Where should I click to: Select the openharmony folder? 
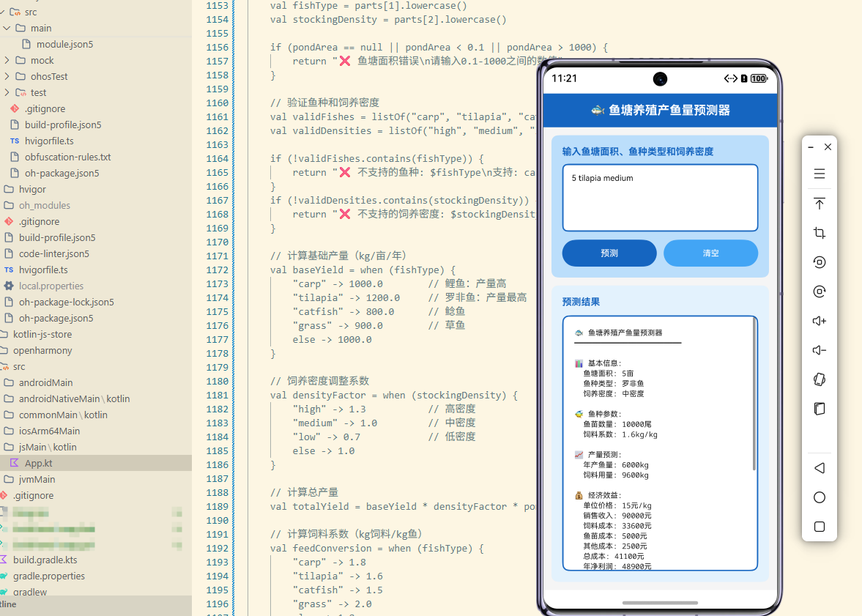point(42,350)
